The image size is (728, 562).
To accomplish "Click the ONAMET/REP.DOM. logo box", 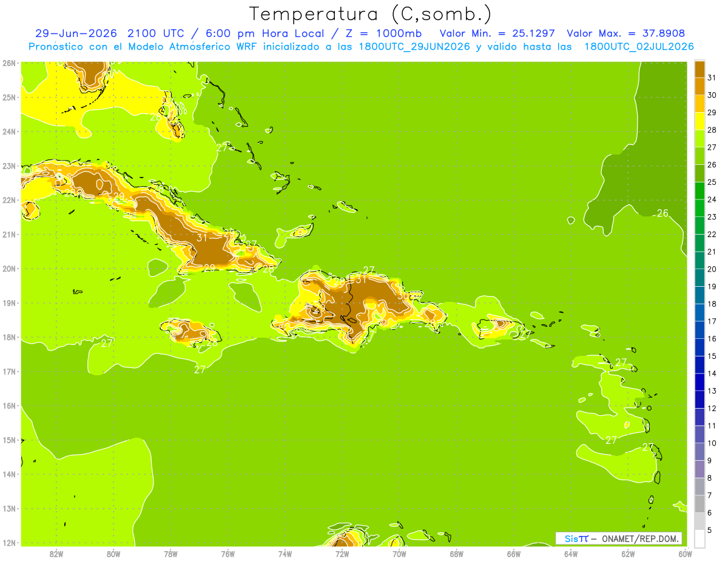I will [619, 538].
